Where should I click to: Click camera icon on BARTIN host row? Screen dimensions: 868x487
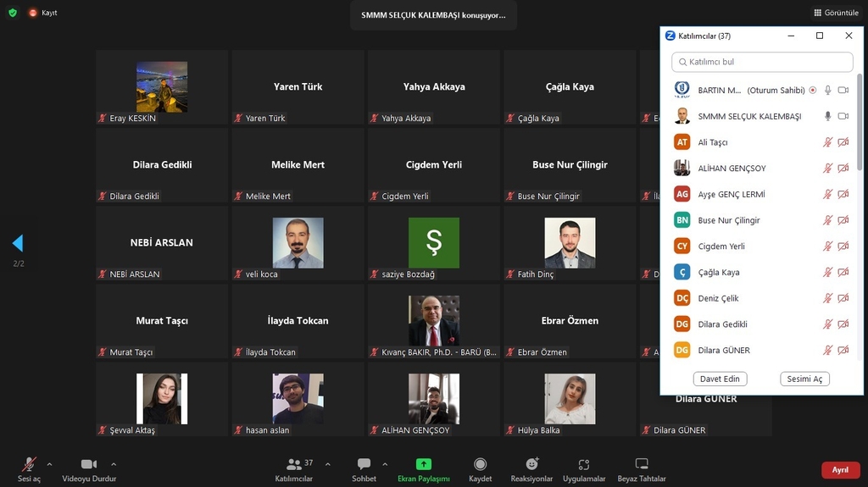pyautogui.click(x=843, y=90)
